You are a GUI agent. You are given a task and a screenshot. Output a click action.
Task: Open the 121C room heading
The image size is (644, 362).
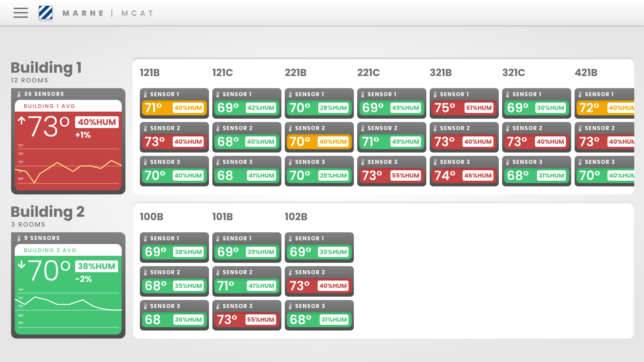222,73
